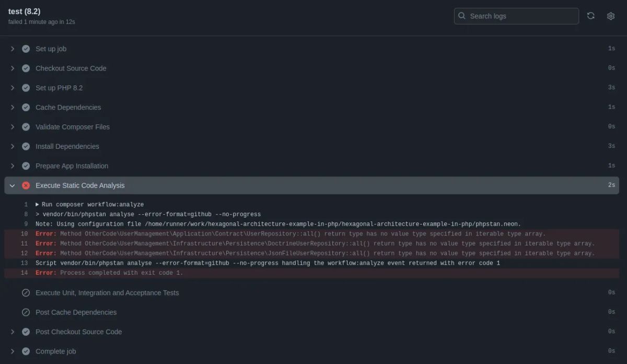Expand the Prepare App Installation step chevron
Viewport: 627px width, 364px height.
click(13, 166)
